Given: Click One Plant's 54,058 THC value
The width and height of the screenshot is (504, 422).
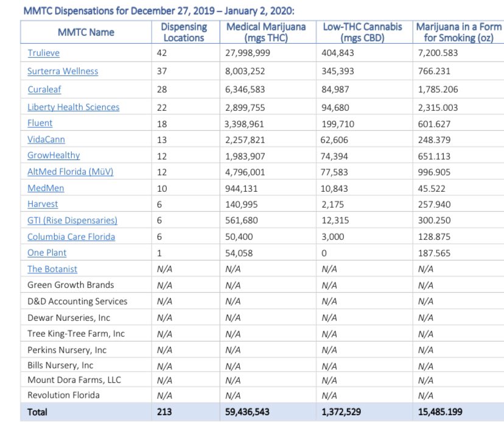Looking at the screenshot, I should pos(239,253).
